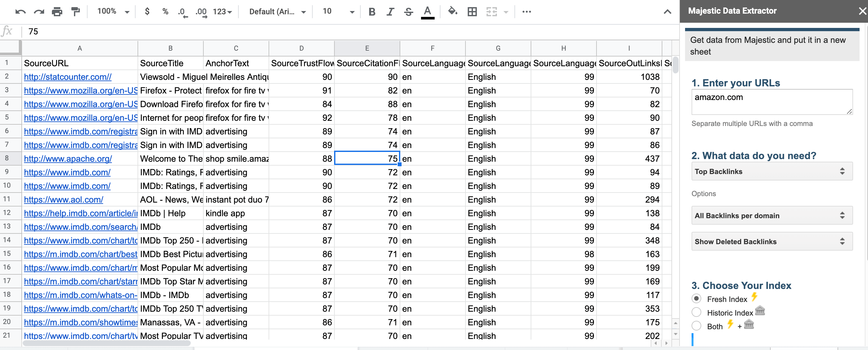The width and height of the screenshot is (868, 350).
Task: Select column E header
Action: [367, 48]
